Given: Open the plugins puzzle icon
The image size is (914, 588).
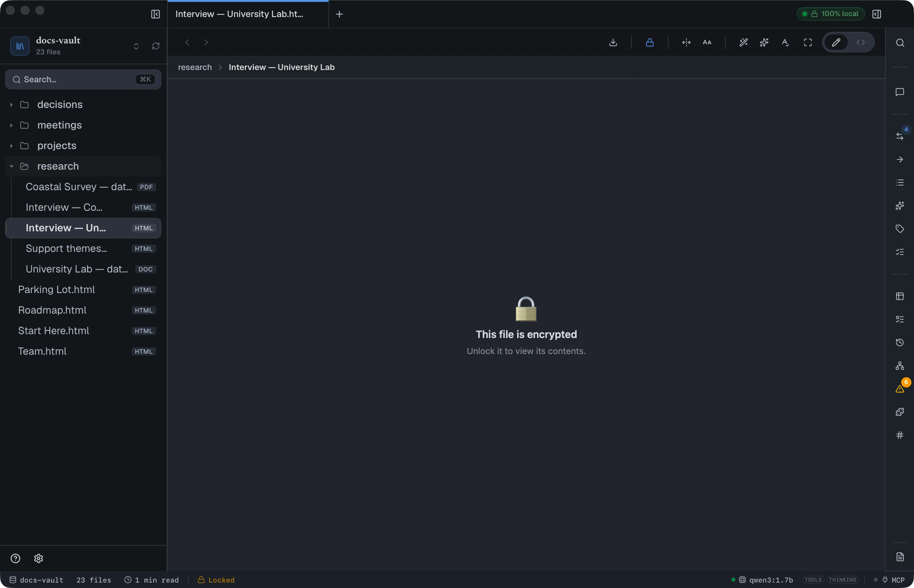Looking at the screenshot, I should tap(900, 412).
